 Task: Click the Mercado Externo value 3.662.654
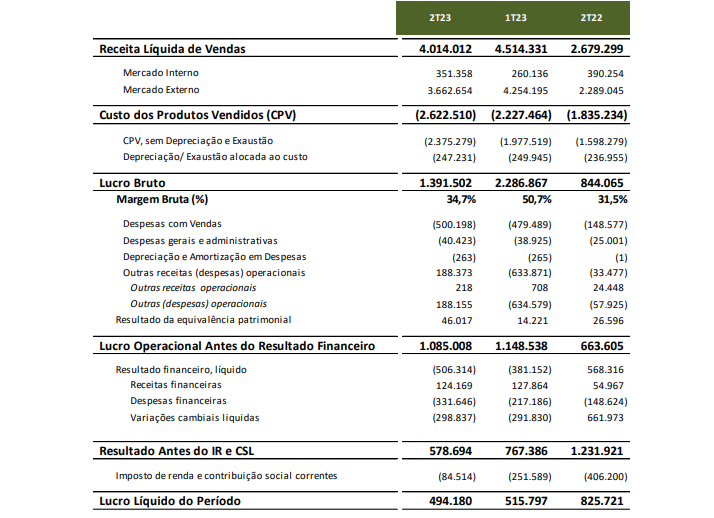point(448,90)
